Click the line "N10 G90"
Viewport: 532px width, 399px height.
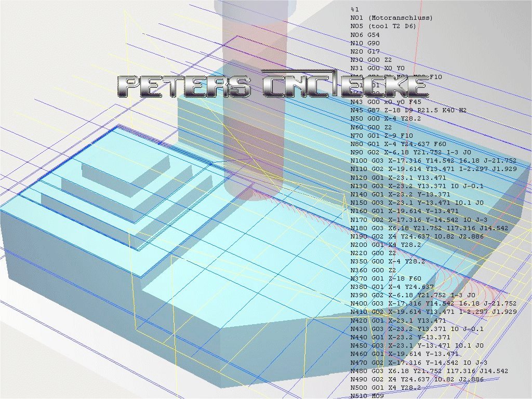point(365,43)
